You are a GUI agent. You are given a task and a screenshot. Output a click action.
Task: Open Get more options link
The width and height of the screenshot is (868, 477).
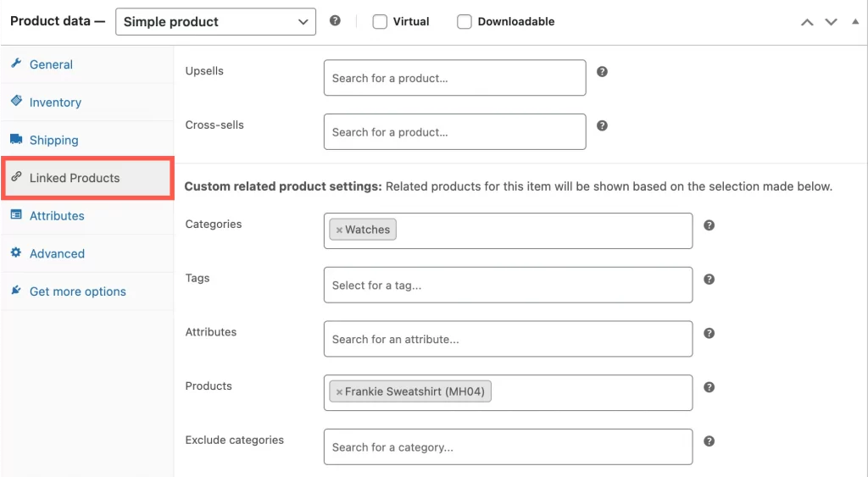click(x=87, y=291)
